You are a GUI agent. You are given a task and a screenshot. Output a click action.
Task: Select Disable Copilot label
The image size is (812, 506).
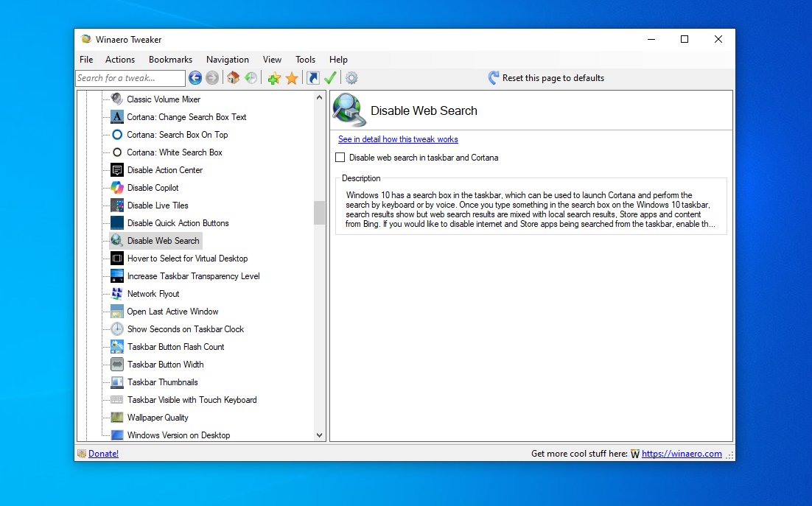[153, 188]
